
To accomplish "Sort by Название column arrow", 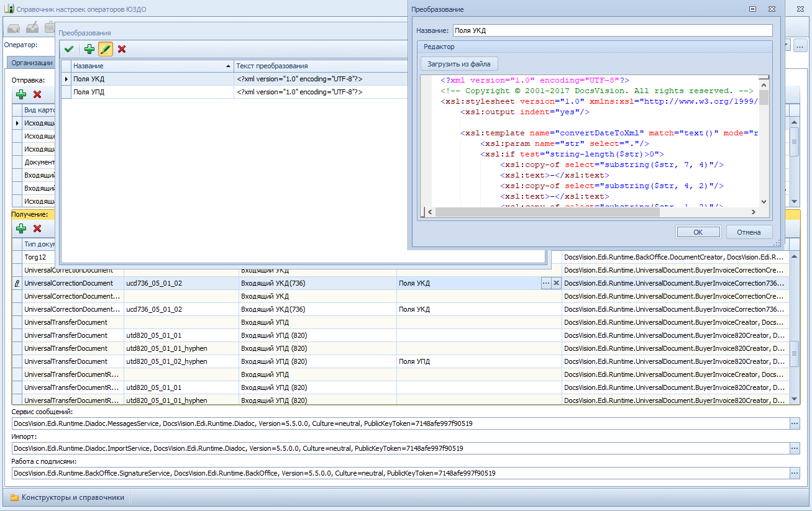I will tap(228, 66).
